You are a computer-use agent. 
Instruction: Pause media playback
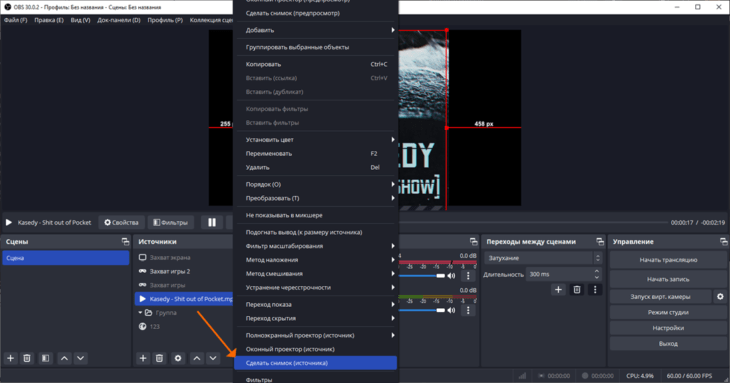(x=212, y=222)
